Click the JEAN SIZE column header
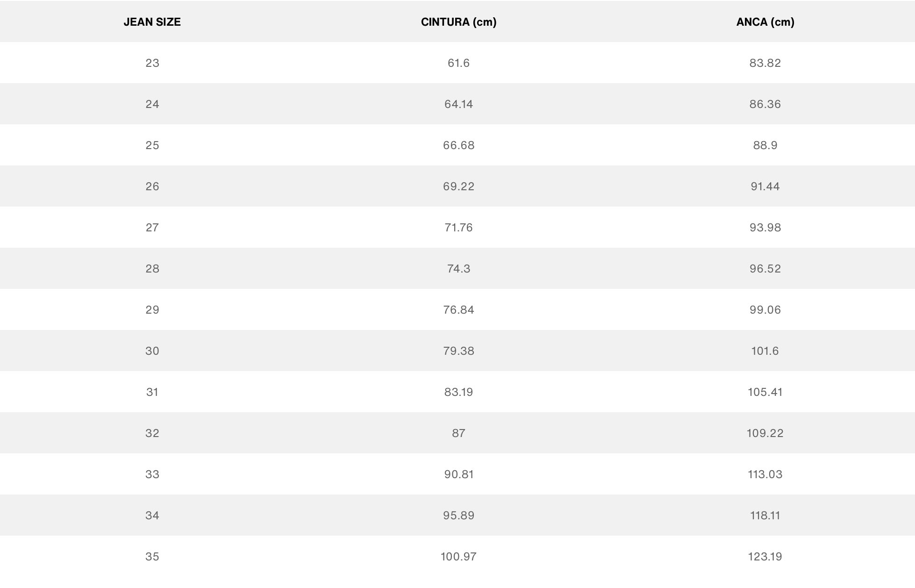The image size is (915, 588). [x=152, y=22]
